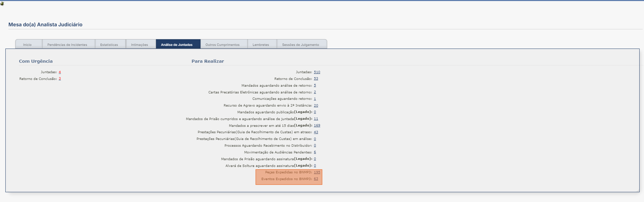Open urgent Retorno de Conclusão count 3
644x202 pixels.
(60, 79)
